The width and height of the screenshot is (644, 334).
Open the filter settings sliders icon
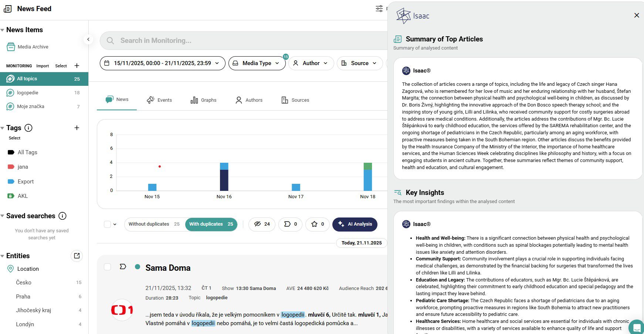379,9
